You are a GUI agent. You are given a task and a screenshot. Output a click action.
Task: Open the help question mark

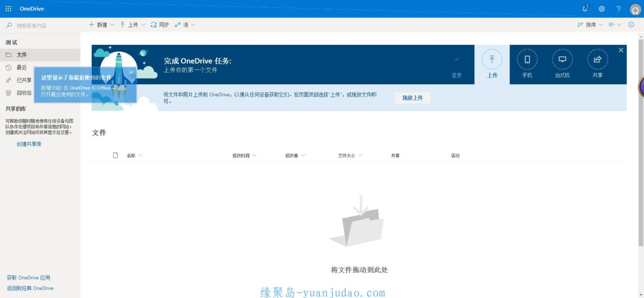(x=618, y=9)
